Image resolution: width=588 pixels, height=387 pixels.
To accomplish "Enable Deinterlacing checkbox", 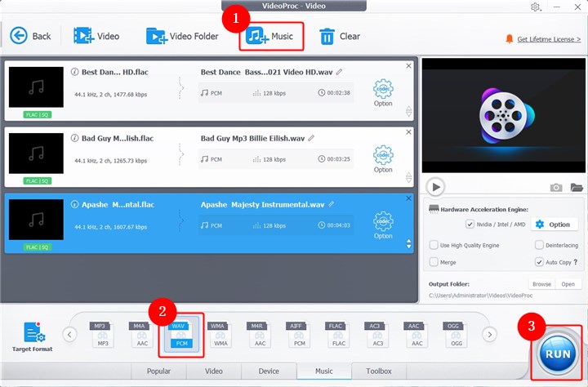I will [539, 245].
